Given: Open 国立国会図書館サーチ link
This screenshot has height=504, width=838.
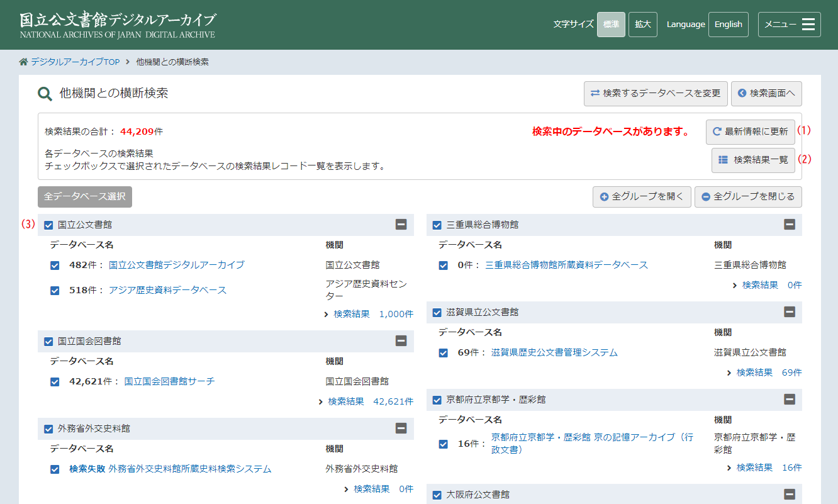Looking at the screenshot, I should click(169, 381).
